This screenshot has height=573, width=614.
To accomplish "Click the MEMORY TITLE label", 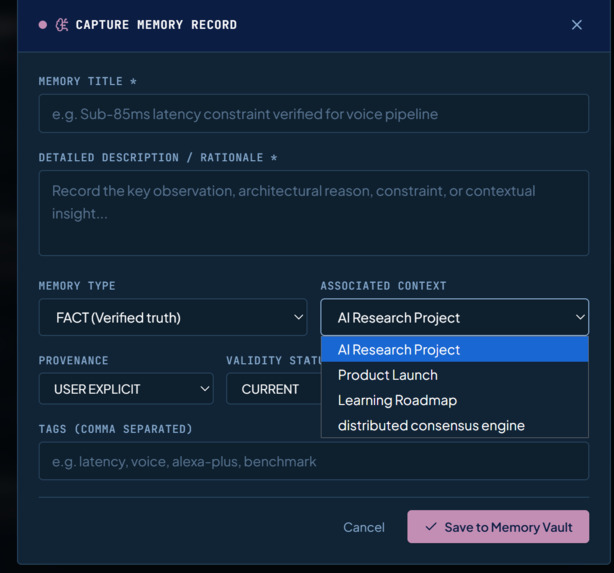I will coord(88,81).
